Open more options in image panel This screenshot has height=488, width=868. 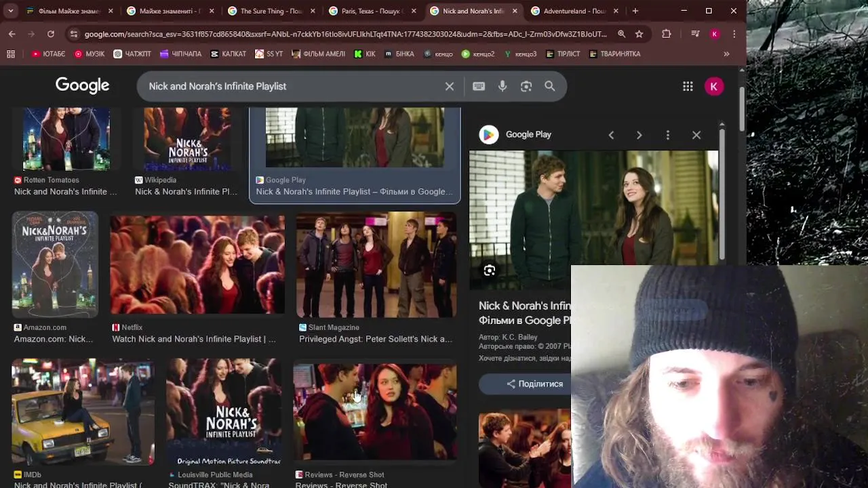click(x=667, y=135)
